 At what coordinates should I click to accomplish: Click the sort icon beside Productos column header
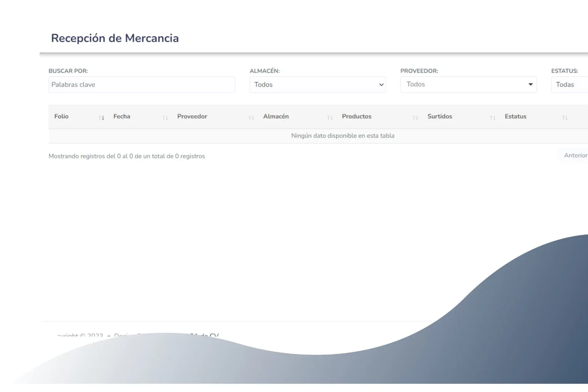[x=415, y=117]
